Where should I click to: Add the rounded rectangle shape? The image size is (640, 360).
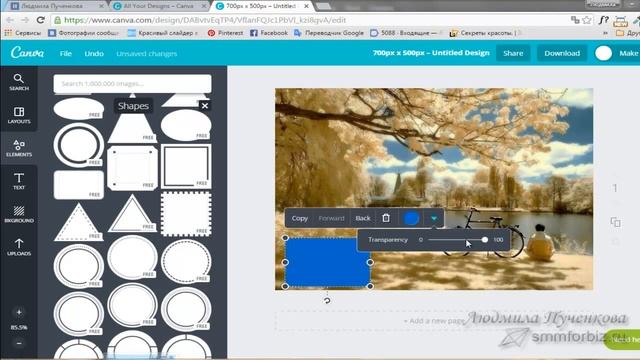pos(78,185)
